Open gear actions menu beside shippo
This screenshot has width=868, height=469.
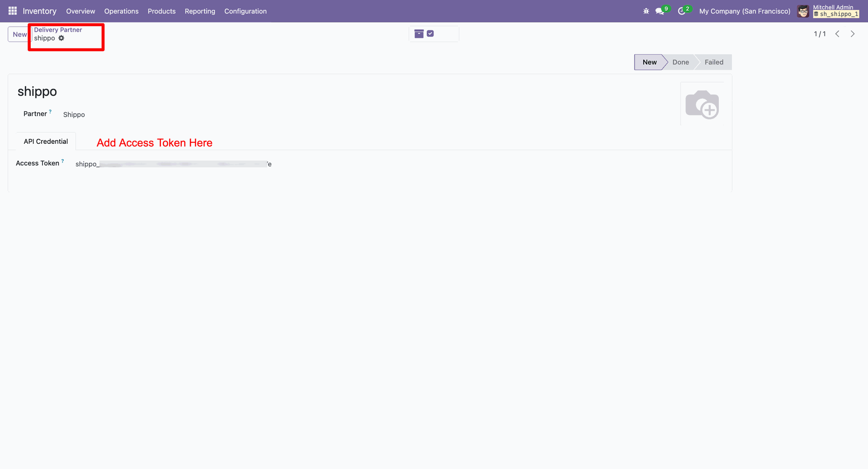point(61,38)
